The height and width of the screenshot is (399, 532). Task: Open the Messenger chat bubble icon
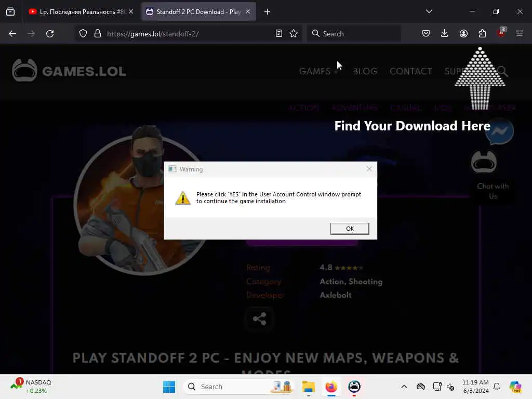coord(499,131)
